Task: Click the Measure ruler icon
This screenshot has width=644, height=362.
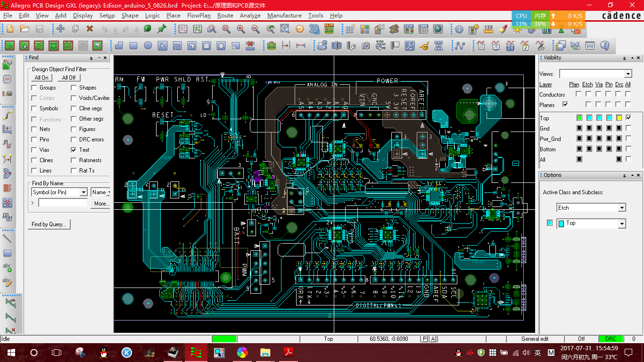Action: (x=488, y=29)
